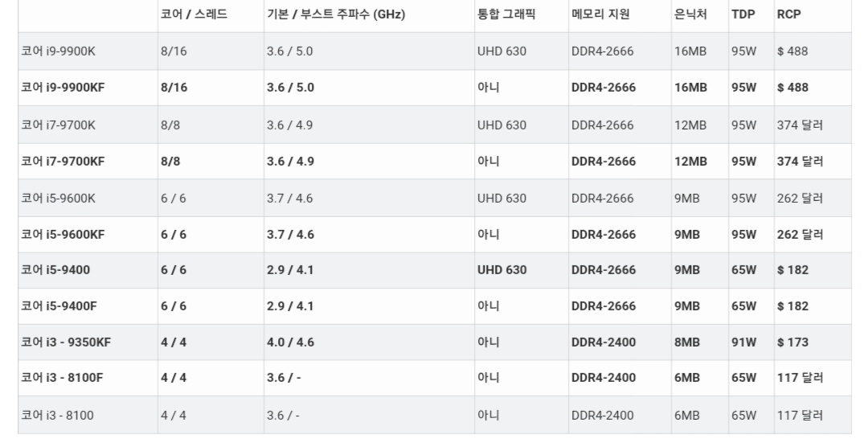
Task: Select the 코어 i5-9600K model cell
Action: point(58,199)
